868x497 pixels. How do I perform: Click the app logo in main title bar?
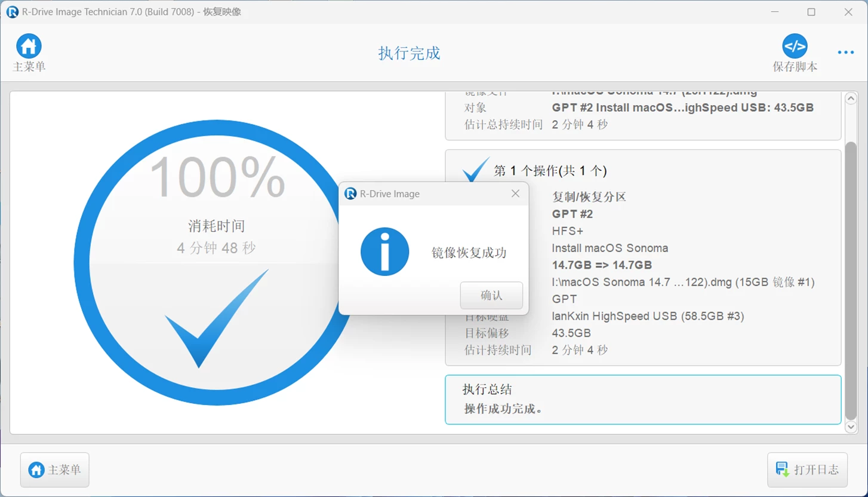point(12,12)
